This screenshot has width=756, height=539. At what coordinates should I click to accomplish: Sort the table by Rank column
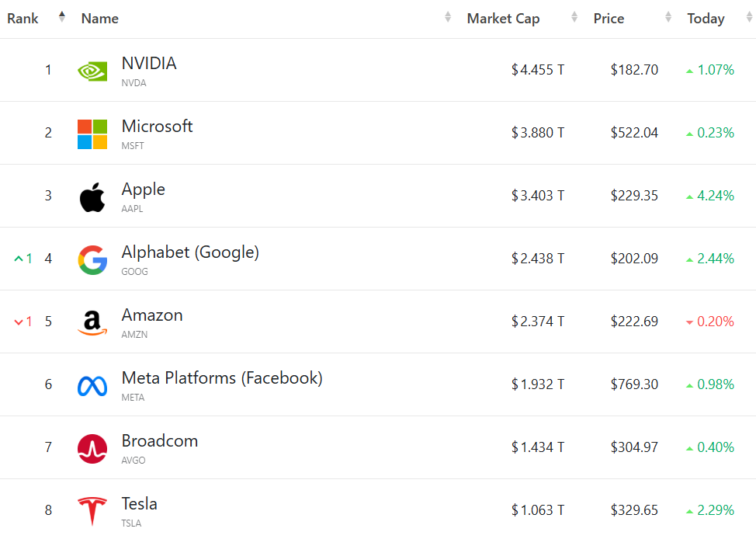tap(23, 19)
